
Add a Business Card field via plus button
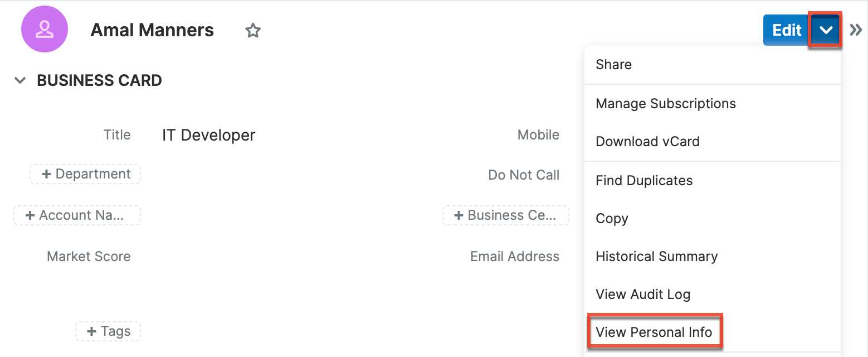coord(505,215)
